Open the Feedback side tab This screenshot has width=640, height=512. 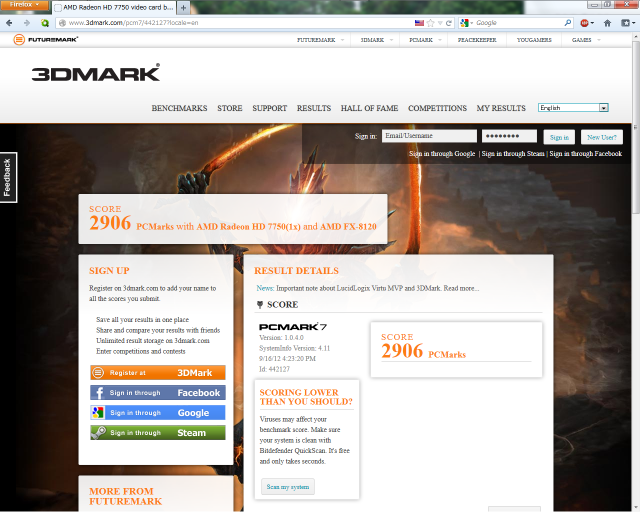coord(7,178)
